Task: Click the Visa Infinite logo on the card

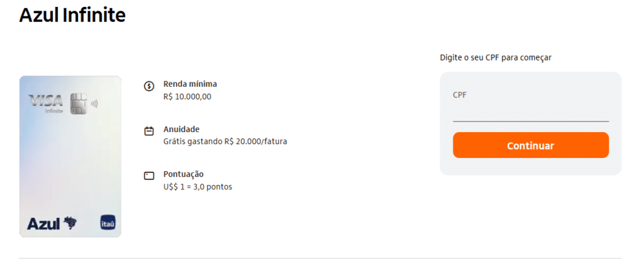Action: 46,103
